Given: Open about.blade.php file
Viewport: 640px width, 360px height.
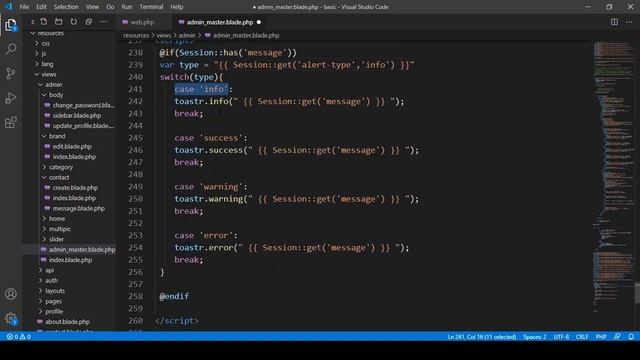Looking at the screenshot, I should [x=67, y=322].
